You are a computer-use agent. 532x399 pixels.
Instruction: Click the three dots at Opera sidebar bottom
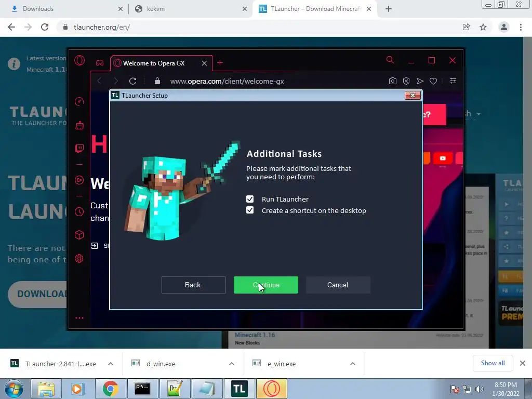79,318
